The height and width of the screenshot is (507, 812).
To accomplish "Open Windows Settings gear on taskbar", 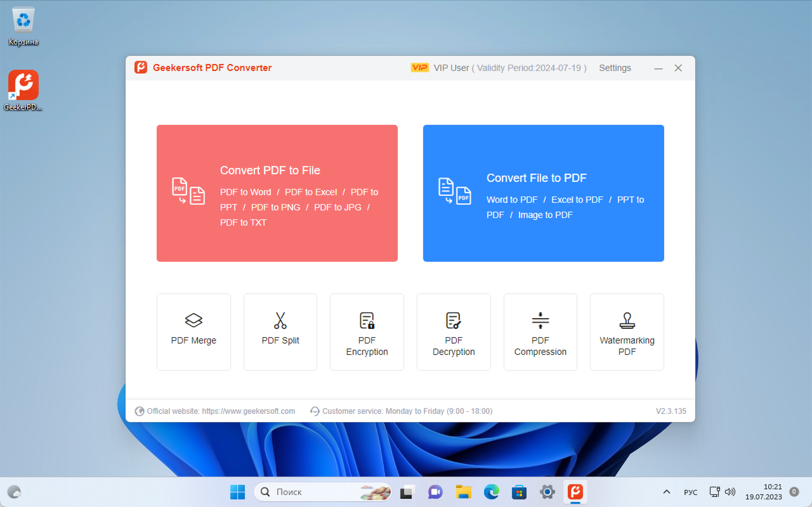I will [x=547, y=492].
